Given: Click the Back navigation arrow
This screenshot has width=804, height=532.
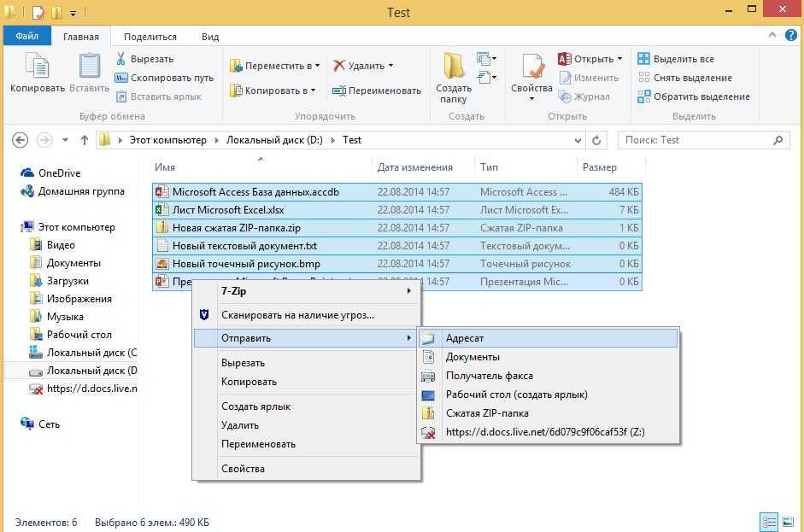Looking at the screenshot, I should click(x=20, y=140).
